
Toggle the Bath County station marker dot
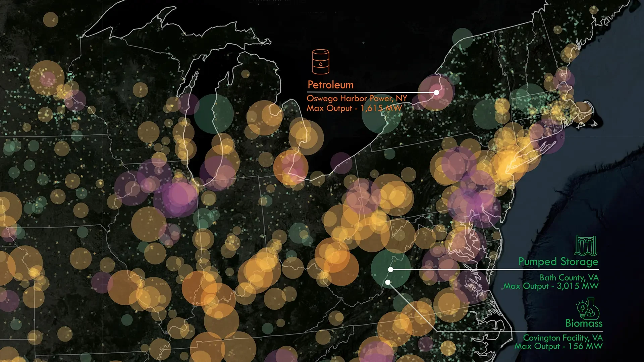(391, 269)
